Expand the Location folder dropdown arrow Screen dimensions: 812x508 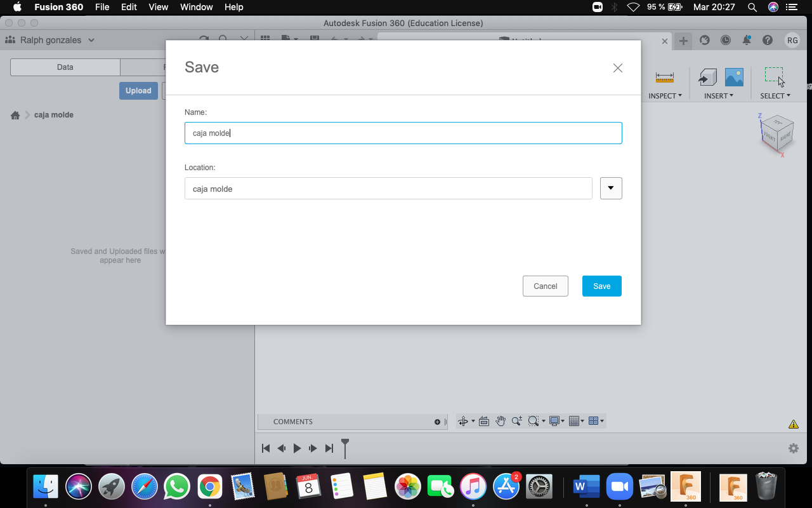click(x=611, y=188)
